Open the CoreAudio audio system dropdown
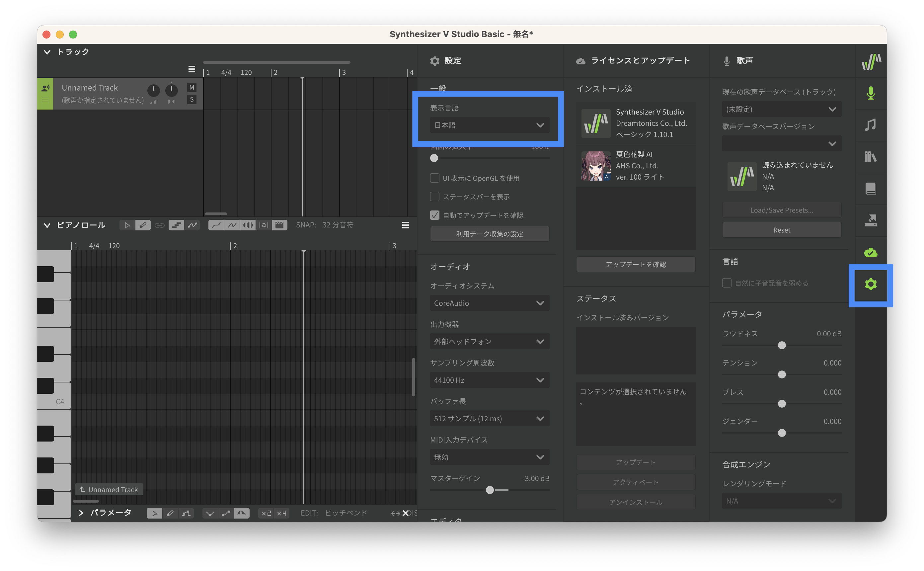Screen dimensions: 924x571 (490, 303)
